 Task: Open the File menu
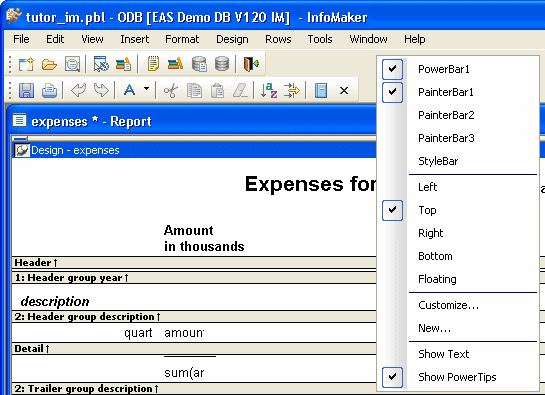[21, 39]
